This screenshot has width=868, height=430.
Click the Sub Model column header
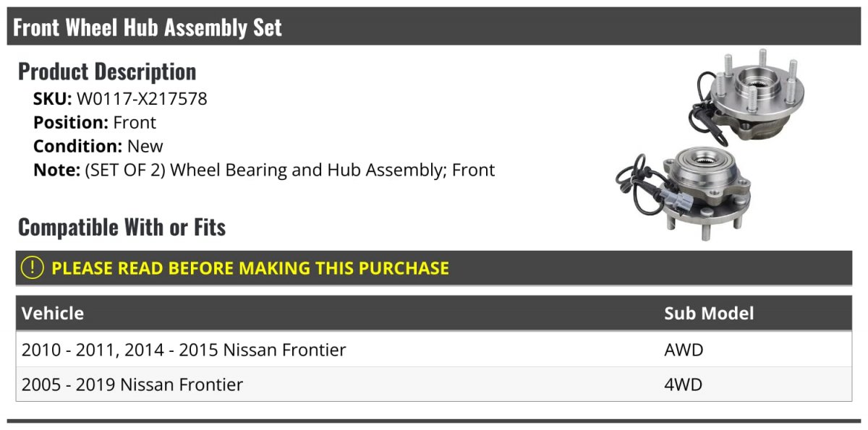709,313
